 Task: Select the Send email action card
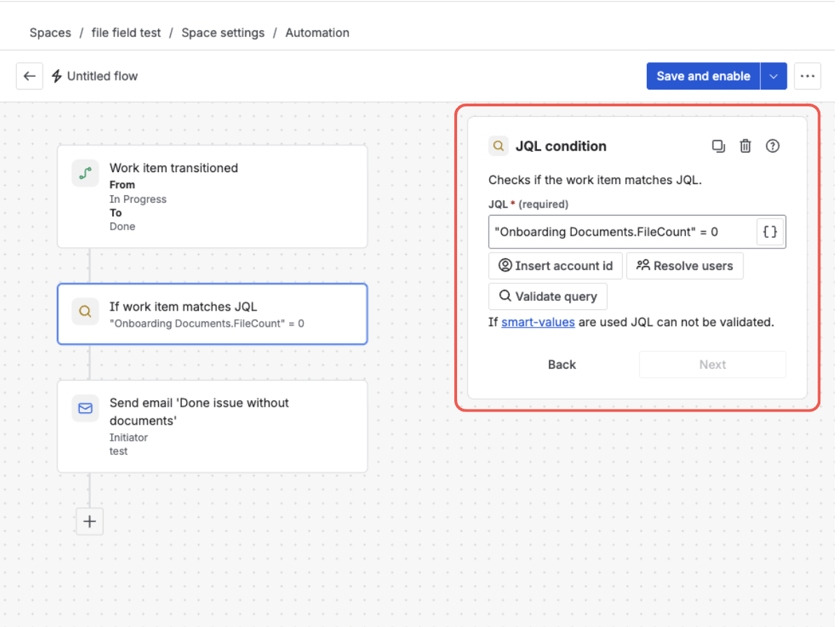(212, 426)
